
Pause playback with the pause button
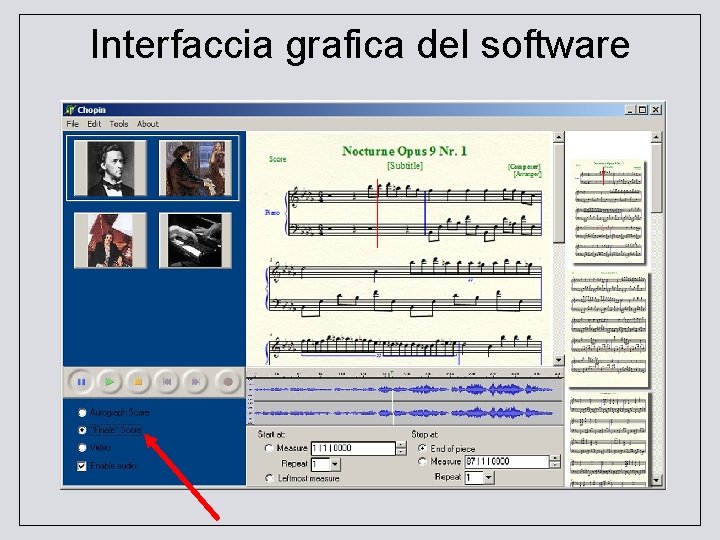click(x=81, y=382)
